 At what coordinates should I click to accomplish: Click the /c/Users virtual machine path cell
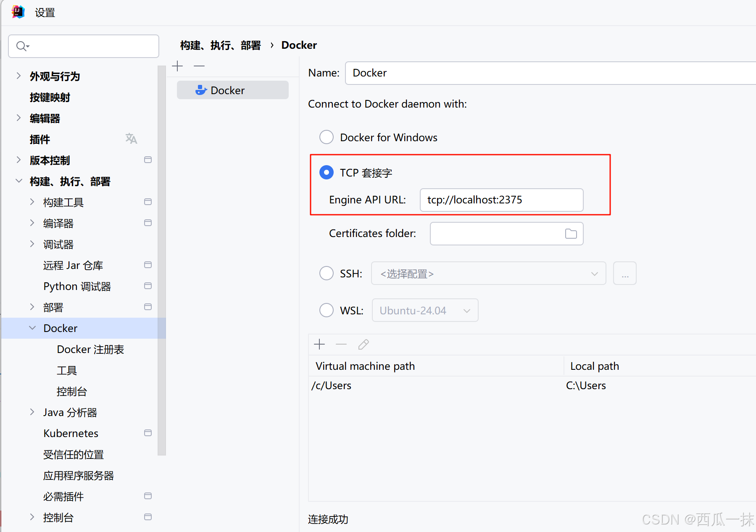(436, 386)
